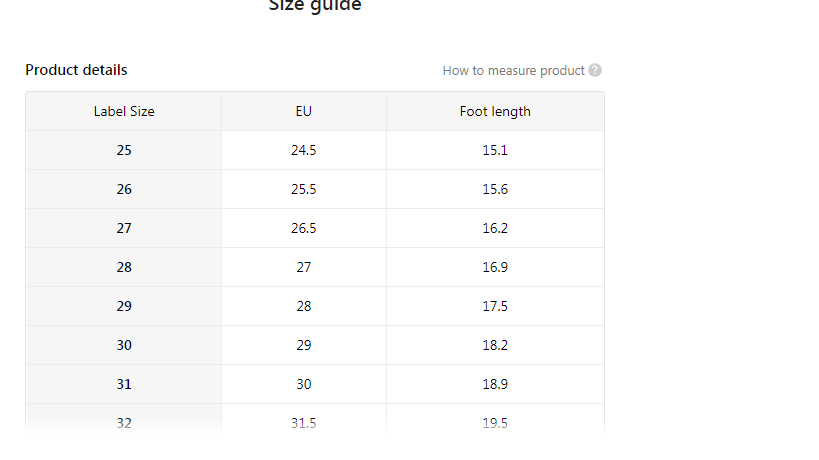Image resolution: width=819 pixels, height=460 pixels.
Task: Click the "Label Size" column header
Action: (124, 111)
